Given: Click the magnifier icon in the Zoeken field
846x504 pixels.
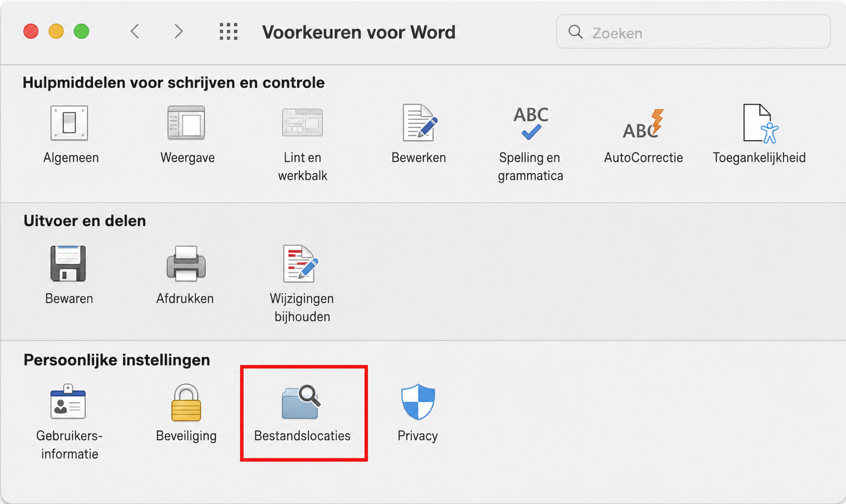Looking at the screenshot, I should [575, 32].
